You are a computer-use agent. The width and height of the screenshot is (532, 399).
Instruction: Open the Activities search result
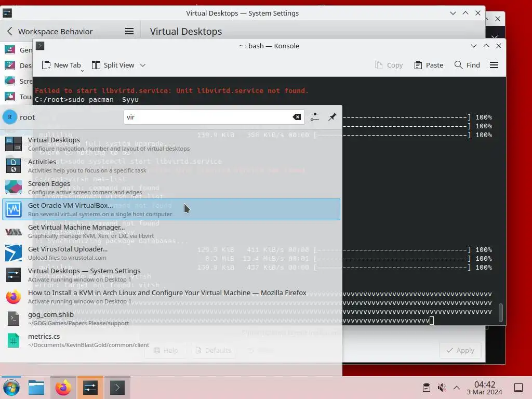pos(171,166)
